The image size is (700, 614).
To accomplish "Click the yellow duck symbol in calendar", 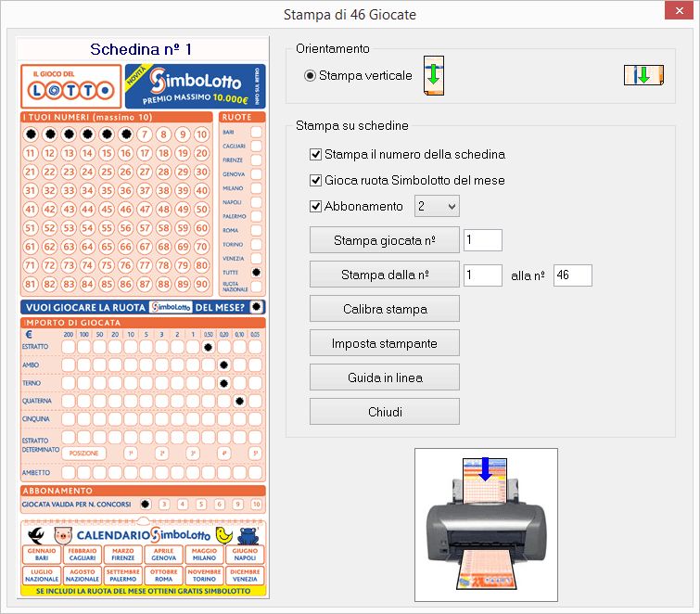I will point(224,534).
